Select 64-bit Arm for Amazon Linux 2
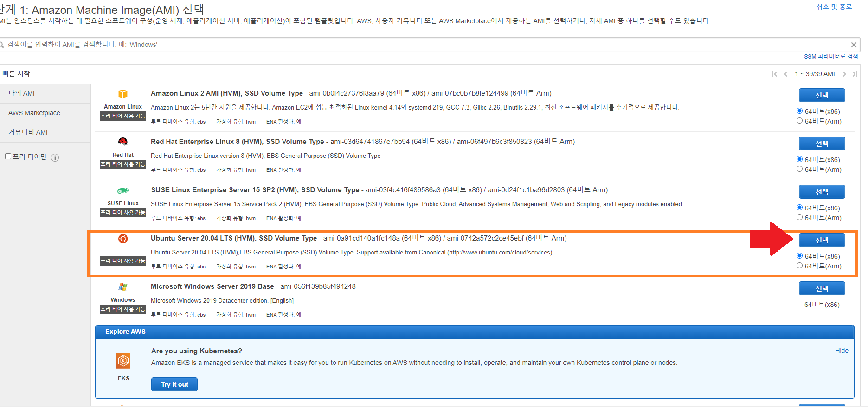Image resolution: width=868 pixels, height=410 pixels. pyautogui.click(x=799, y=121)
